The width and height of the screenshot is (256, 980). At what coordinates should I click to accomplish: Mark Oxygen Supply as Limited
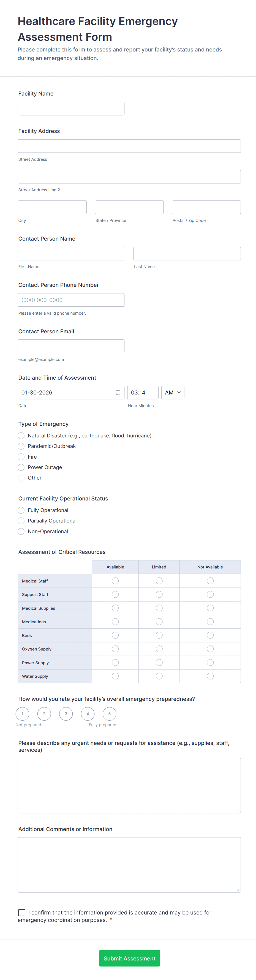(159, 649)
